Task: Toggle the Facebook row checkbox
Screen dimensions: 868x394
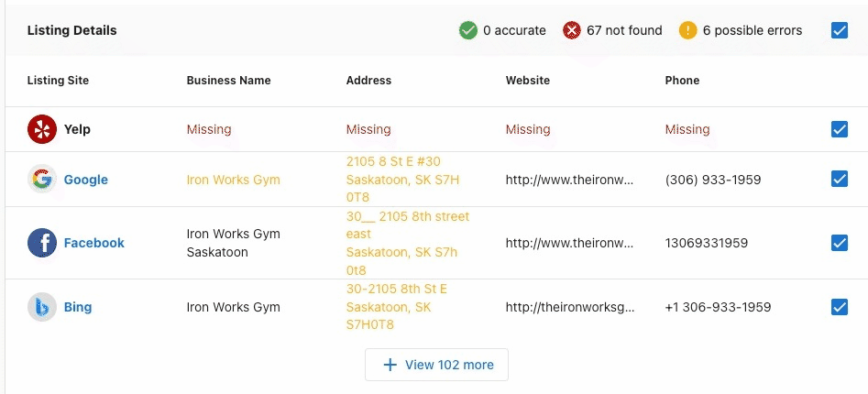Action: pos(840,243)
